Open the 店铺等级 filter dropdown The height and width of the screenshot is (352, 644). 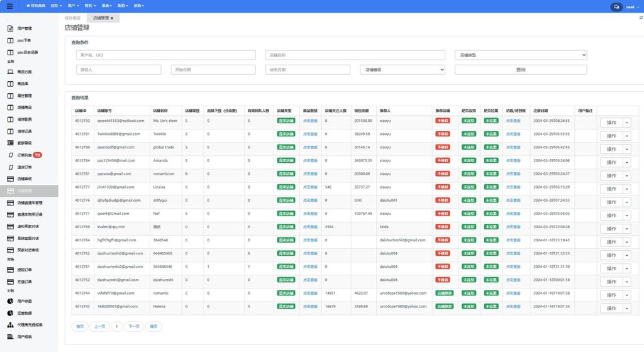(x=402, y=70)
